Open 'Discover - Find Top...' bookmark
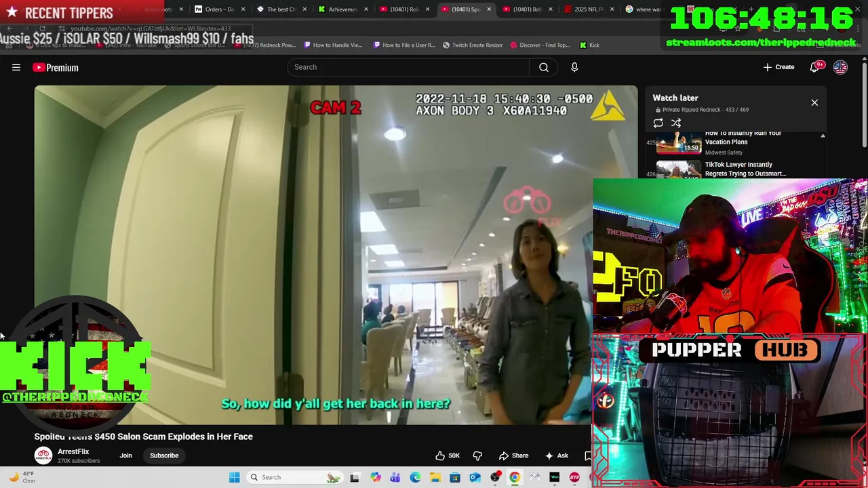Screen dimensions: 868x488 [x=540, y=45]
